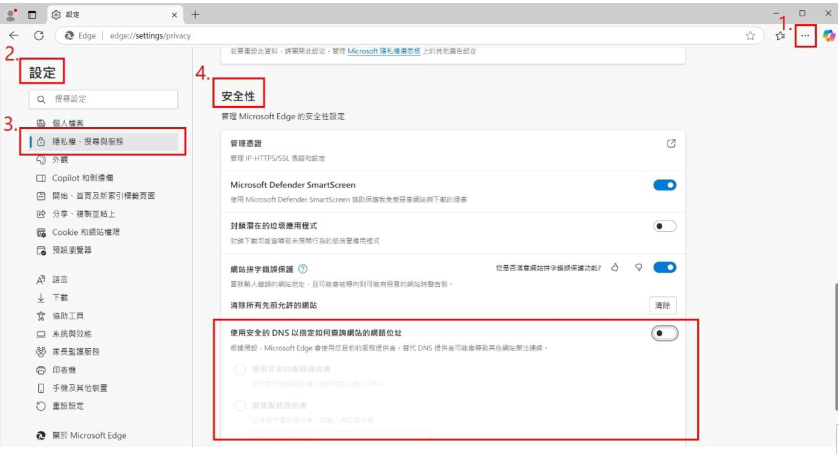The image size is (839, 454).
Task: Enable 封鎖潛在的垃圾應用程式 toggle
Action: pos(665,226)
